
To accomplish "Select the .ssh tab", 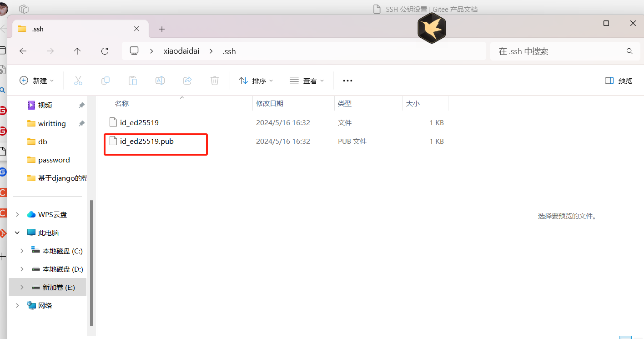I will [x=80, y=29].
